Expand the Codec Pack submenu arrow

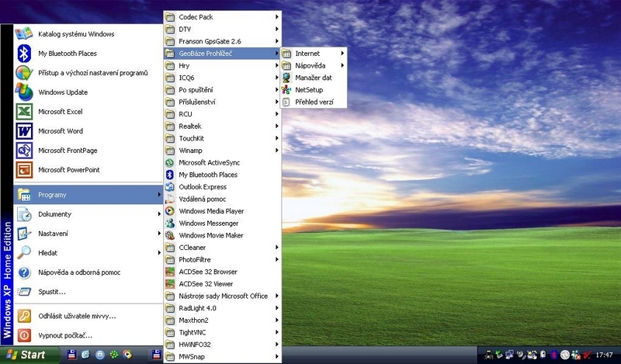[276, 17]
